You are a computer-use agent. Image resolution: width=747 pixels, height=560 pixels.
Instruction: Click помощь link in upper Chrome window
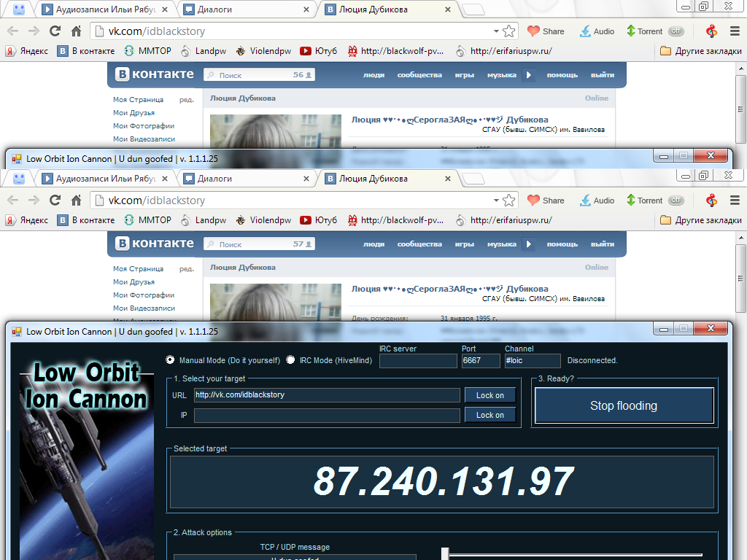tap(562, 75)
